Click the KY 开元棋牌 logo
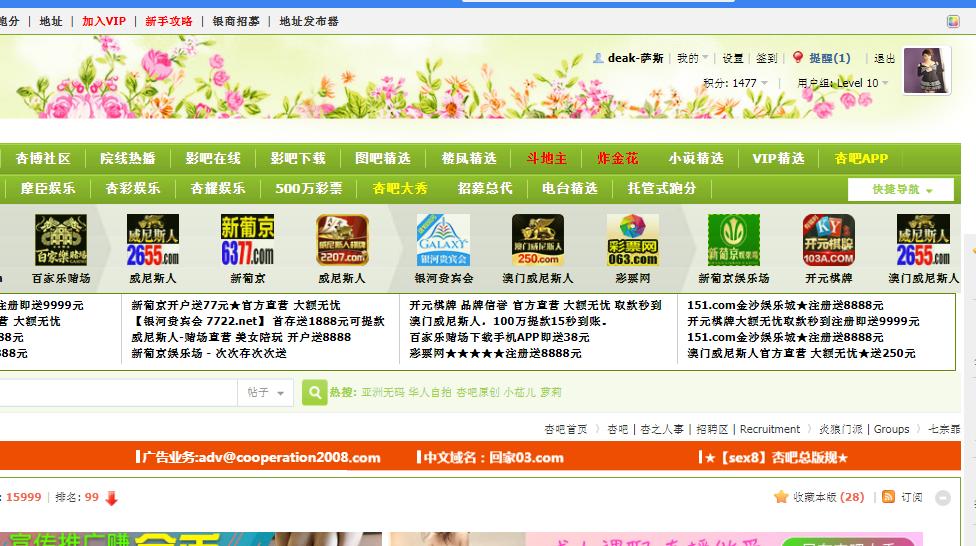 (828, 240)
